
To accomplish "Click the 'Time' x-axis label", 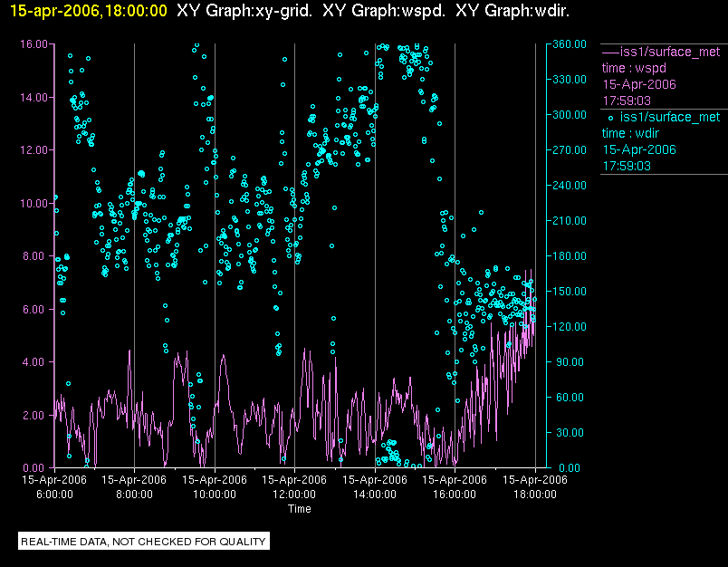I will tap(300, 509).
